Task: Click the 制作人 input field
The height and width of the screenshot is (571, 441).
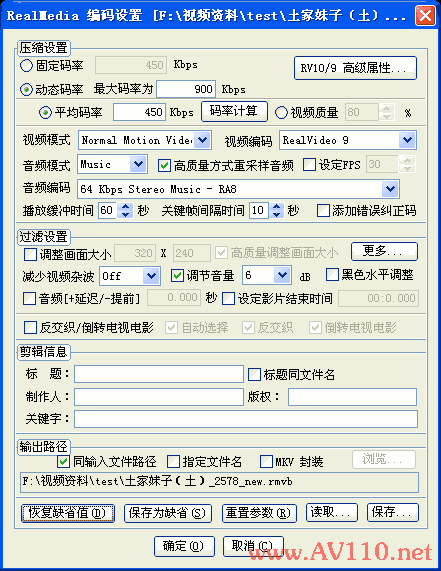Action: 159,397
